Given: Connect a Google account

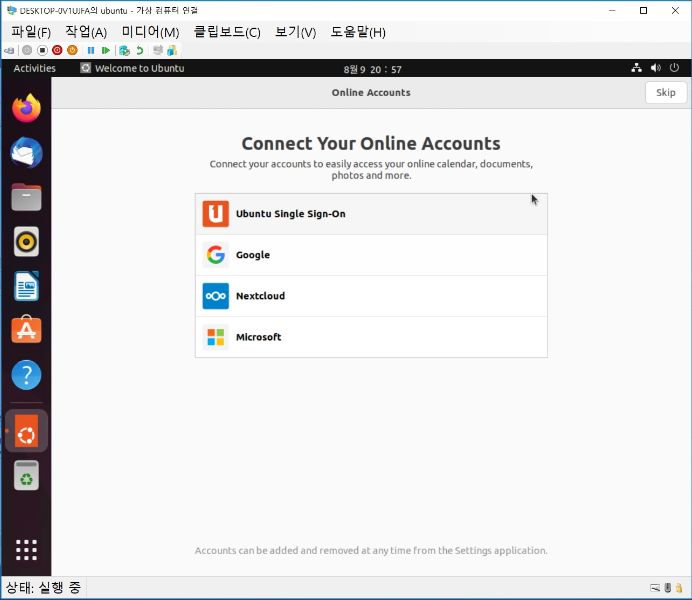Looking at the screenshot, I should [x=371, y=255].
